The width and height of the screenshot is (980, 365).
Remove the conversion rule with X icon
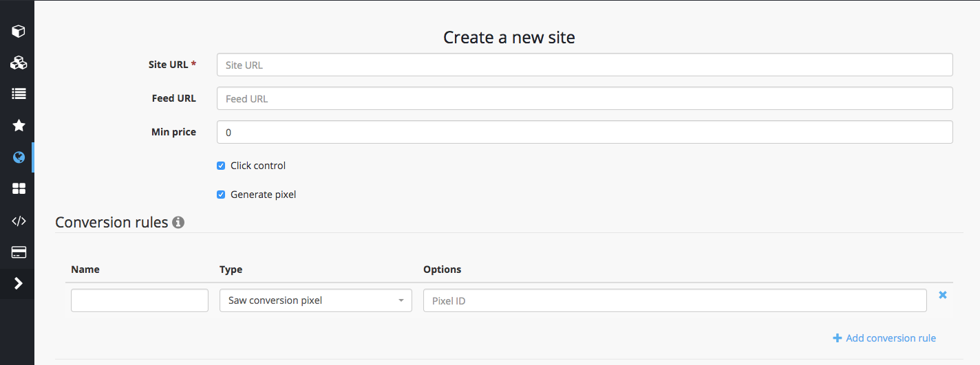coord(943,295)
